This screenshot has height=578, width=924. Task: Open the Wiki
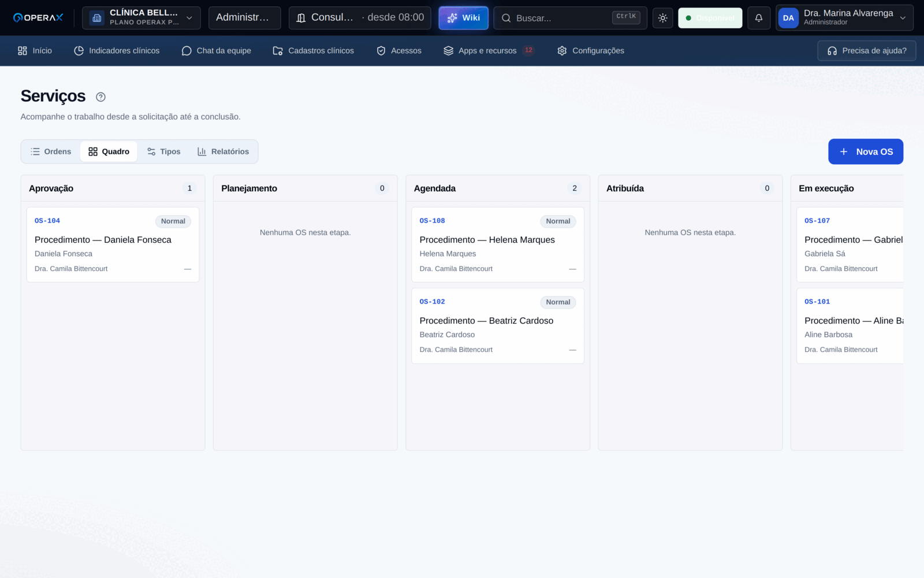464,18
